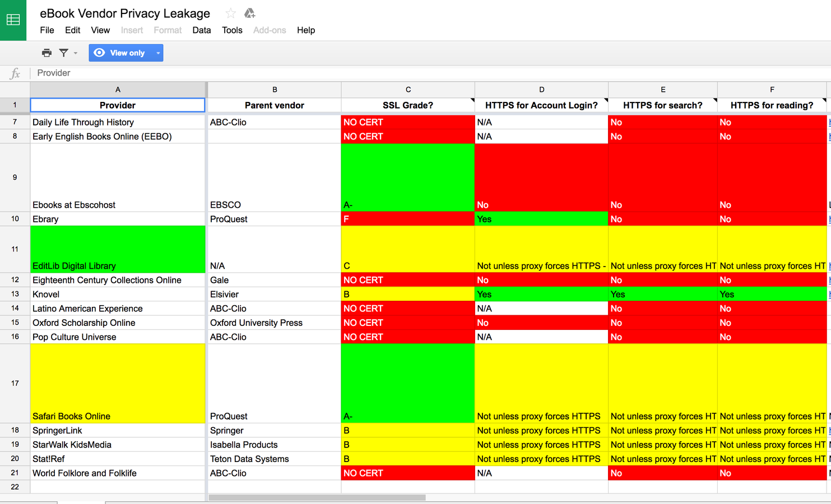
Task: Open the Google Sheets home icon
Action: [13, 20]
